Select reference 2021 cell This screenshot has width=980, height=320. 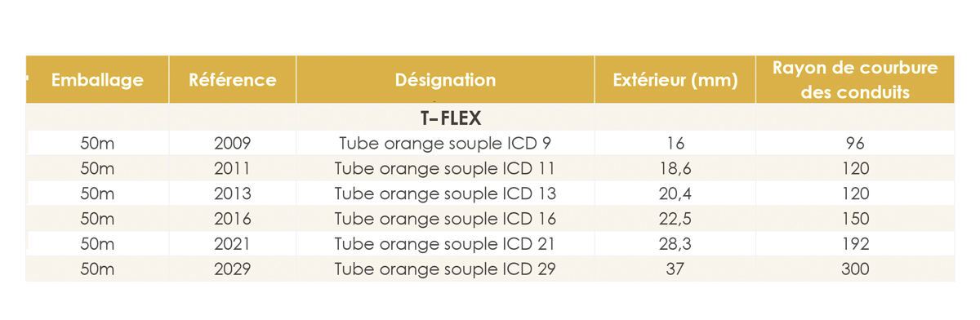pyautogui.click(x=233, y=244)
